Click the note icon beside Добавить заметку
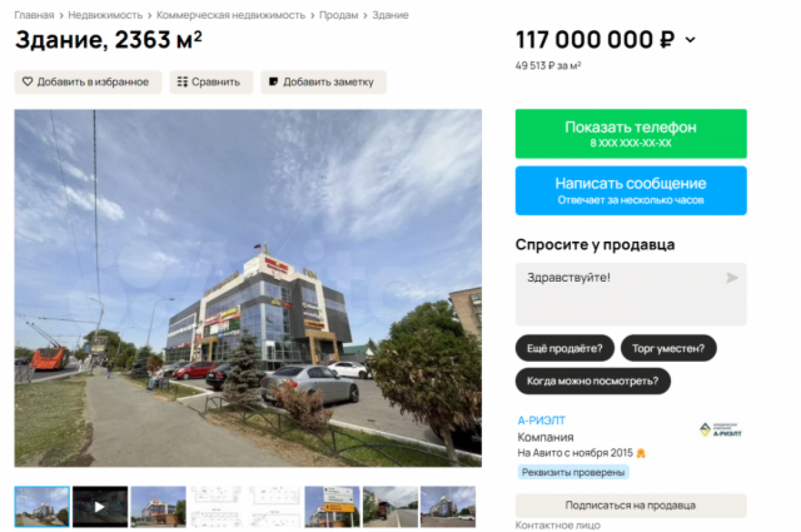The height and width of the screenshot is (532, 801). tap(273, 82)
